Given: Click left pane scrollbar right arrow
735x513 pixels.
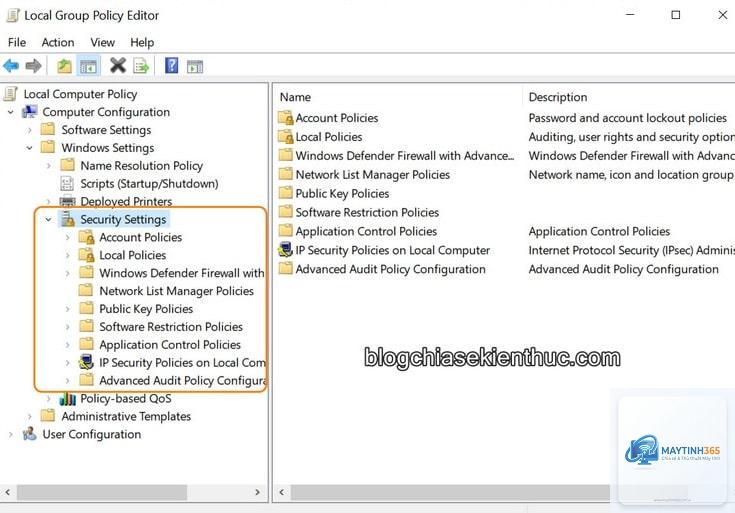Looking at the screenshot, I should point(257,492).
